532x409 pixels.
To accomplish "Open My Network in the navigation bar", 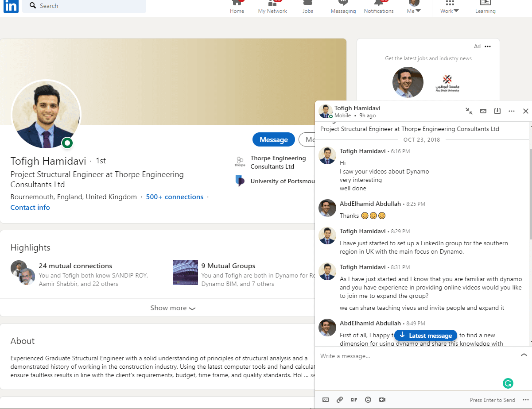I will [272, 7].
